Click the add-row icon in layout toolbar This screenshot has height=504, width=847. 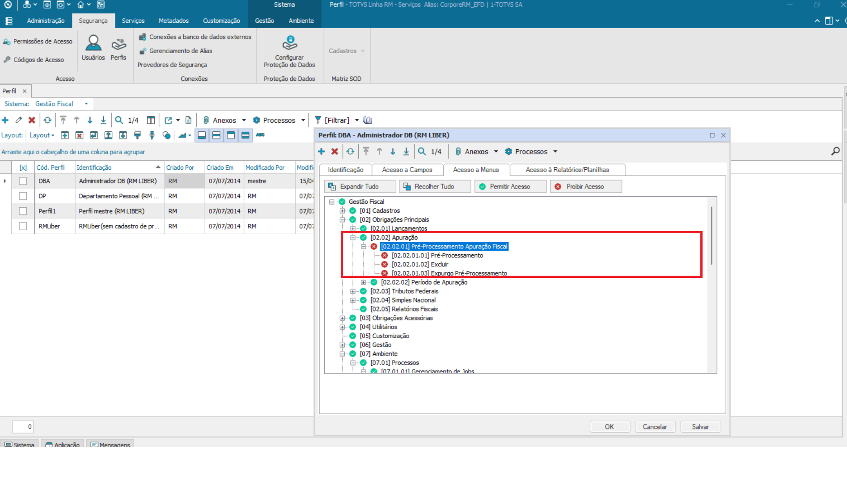click(x=65, y=135)
